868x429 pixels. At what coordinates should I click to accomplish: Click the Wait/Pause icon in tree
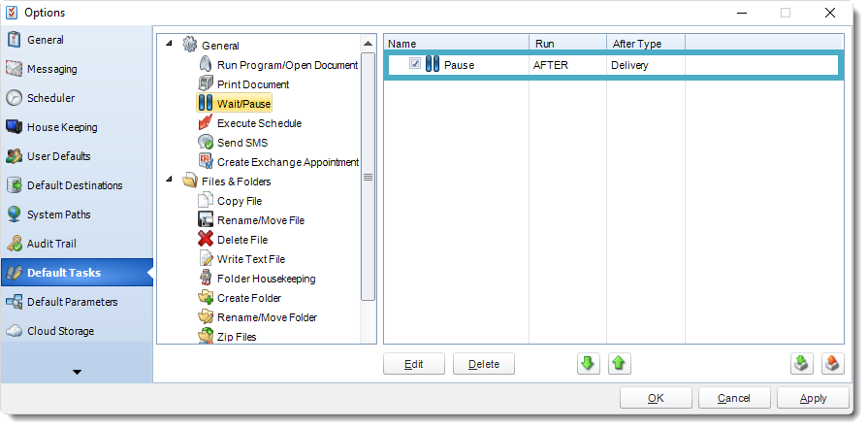point(206,103)
